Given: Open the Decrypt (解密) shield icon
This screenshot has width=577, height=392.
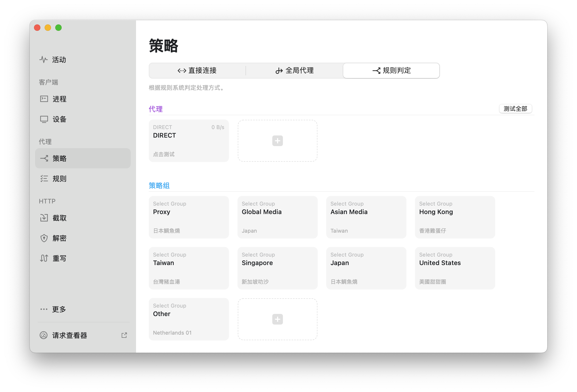Looking at the screenshot, I should point(44,238).
